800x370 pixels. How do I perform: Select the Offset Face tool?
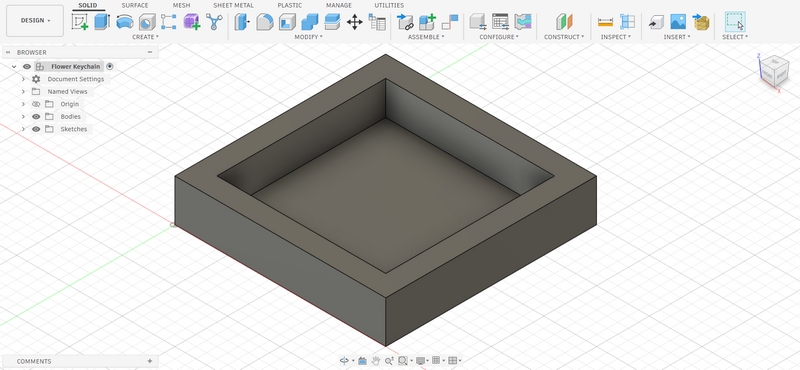(x=332, y=22)
